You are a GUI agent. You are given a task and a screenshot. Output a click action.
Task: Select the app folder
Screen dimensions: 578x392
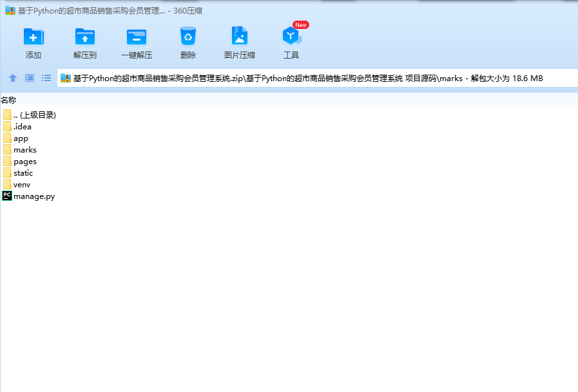[15, 138]
